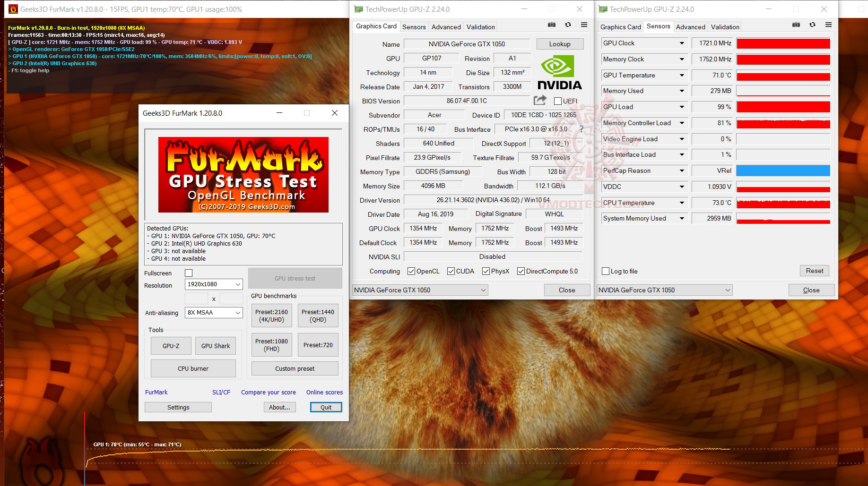This screenshot has height=486, width=868.
Task: Take screenshot in GPU-Z Sensors window
Action: click(x=796, y=25)
